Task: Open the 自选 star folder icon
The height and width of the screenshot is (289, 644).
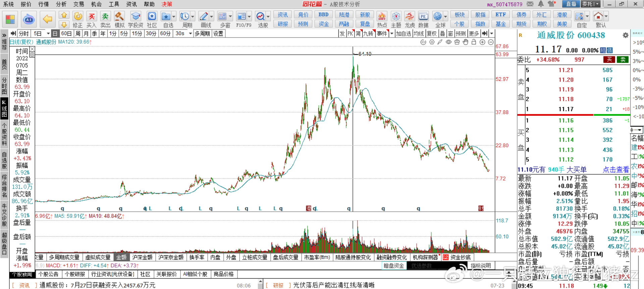Action: [x=166, y=20]
